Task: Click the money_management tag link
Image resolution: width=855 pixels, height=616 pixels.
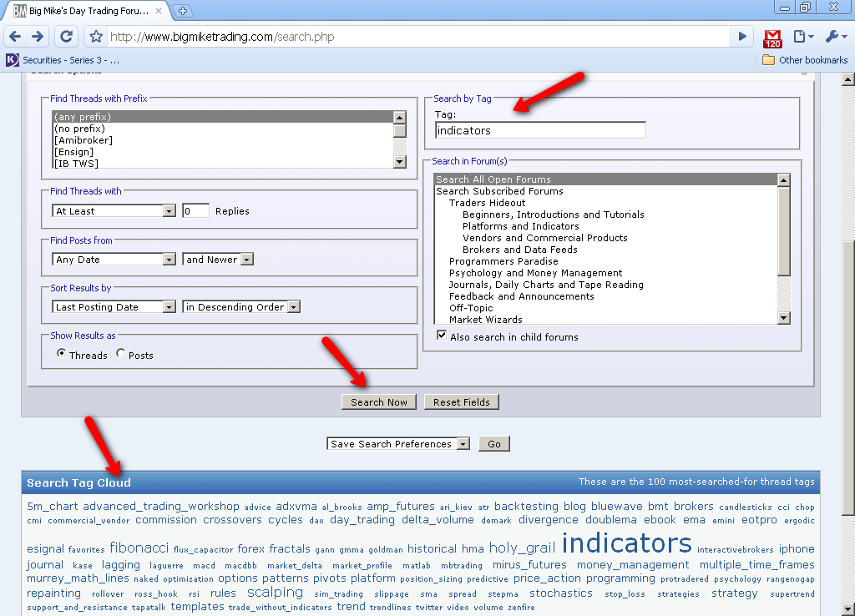Action: click(633, 565)
